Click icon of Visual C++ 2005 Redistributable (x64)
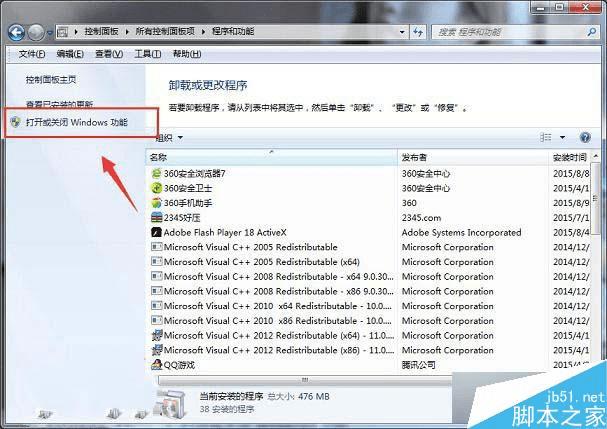607x429 pixels. [156, 262]
